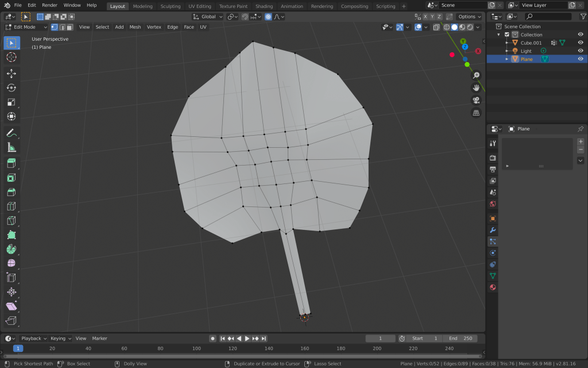Pick the Measure tool

pyautogui.click(x=11, y=148)
